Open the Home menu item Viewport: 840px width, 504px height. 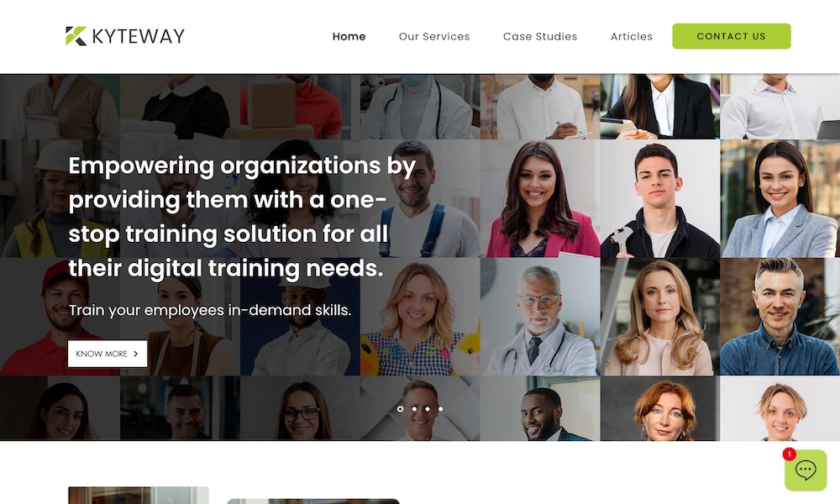[x=349, y=36]
